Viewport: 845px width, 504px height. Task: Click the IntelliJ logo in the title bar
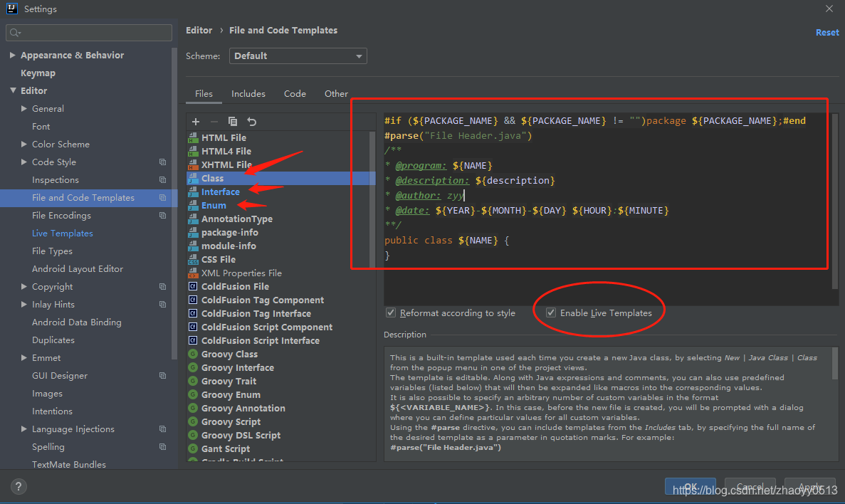pyautogui.click(x=12, y=9)
